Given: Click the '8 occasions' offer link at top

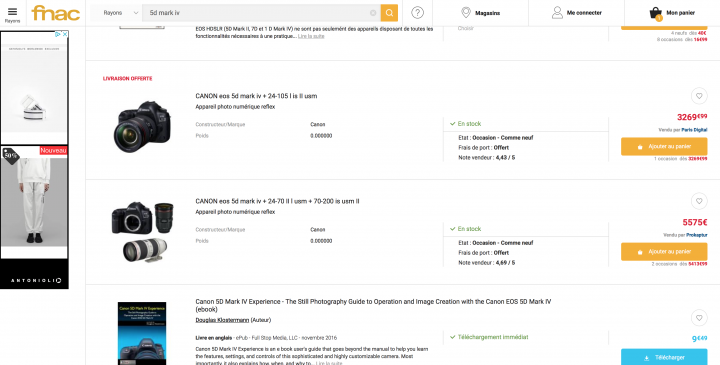Looking at the screenshot, I should [x=682, y=40].
